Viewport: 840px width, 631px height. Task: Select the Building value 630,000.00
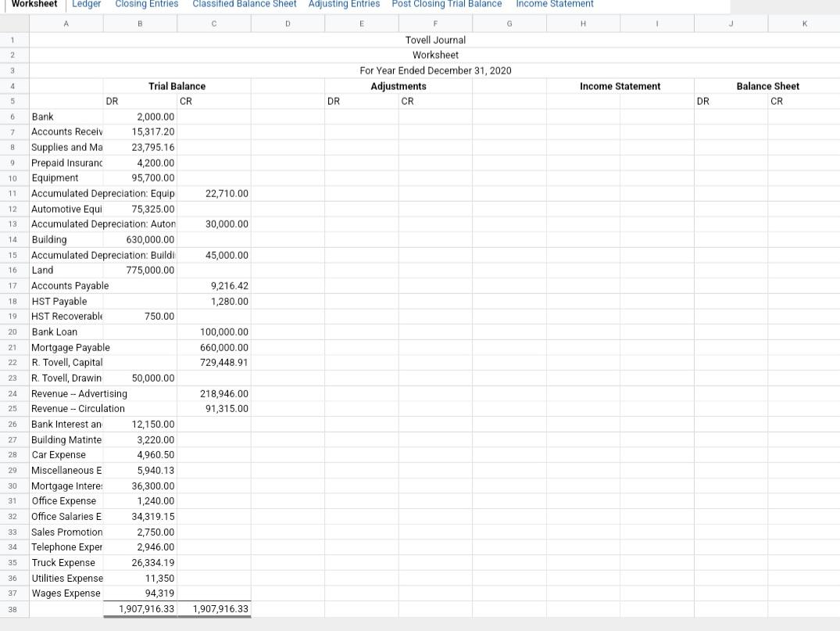tap(141, 239)
